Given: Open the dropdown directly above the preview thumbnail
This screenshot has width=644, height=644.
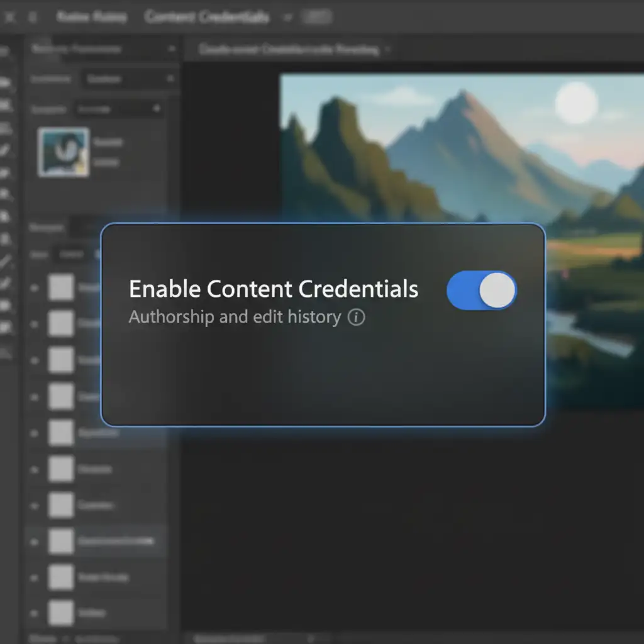Looking at the screenshot, I should click(x=118, y=109).
